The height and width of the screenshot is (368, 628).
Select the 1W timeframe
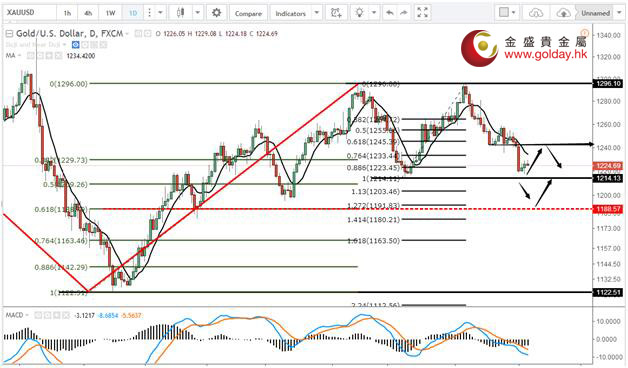[x=111, y=13]
